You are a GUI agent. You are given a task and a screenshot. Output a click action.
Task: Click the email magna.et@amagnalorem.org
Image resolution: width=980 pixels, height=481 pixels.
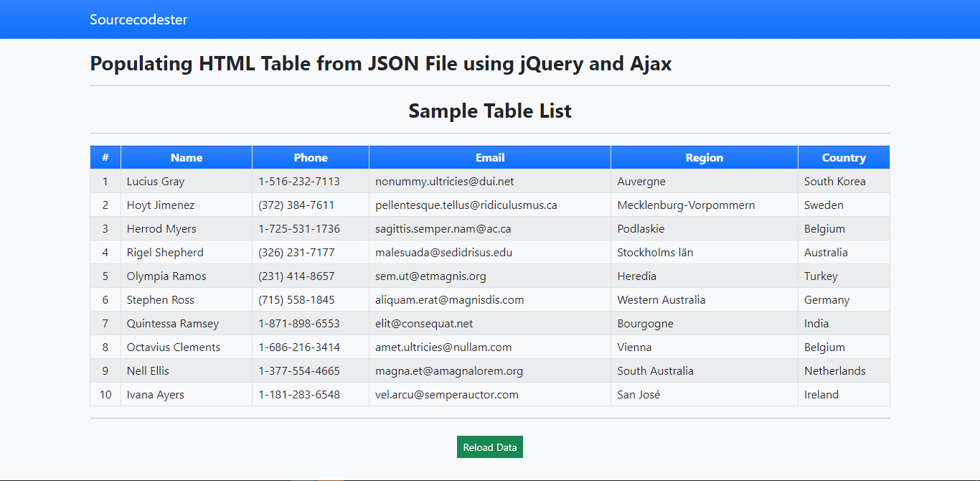point(448,370)
